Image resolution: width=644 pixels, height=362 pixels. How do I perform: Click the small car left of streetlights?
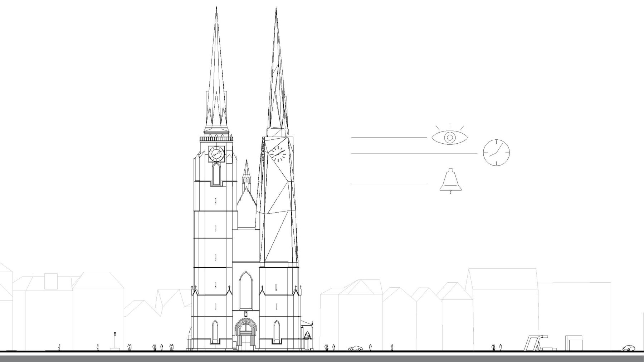pyautogui.click(x=356, y=348)
